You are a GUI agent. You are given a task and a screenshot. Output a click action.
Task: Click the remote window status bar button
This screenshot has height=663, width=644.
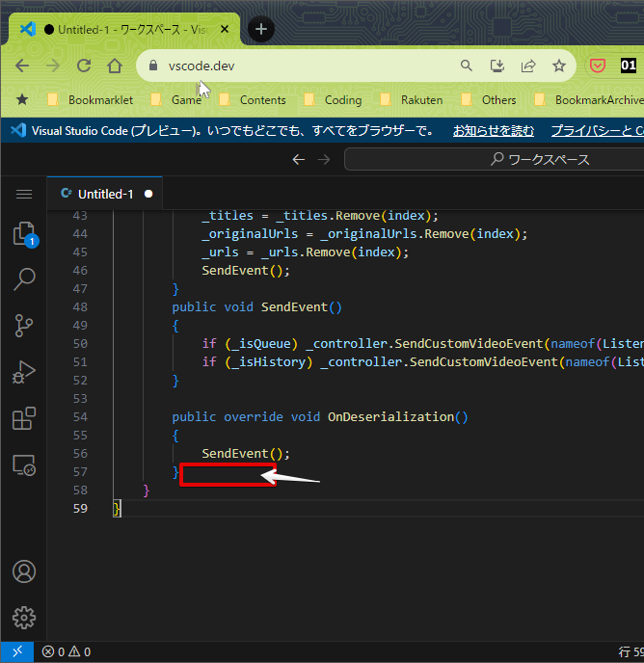tap(16, 652)
